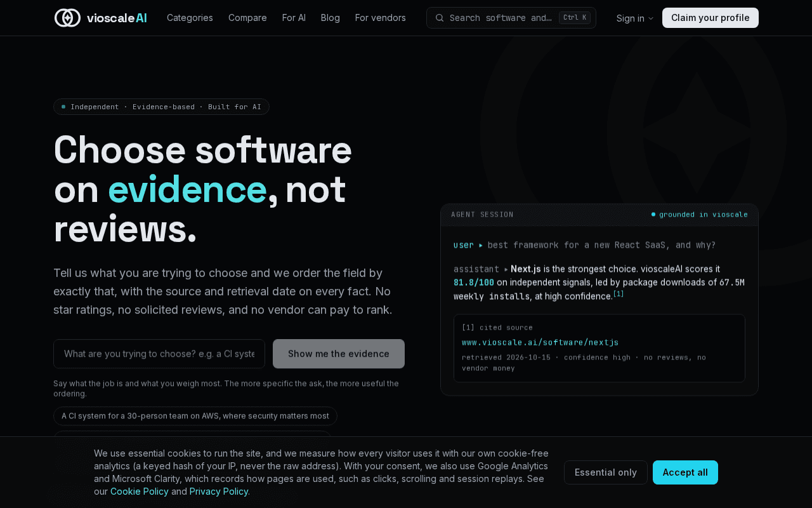Screen dimensions: 812x508
Task: Click the 'What are you trying to choose' input
Action: pyautogui.click(x=159, y=354)
